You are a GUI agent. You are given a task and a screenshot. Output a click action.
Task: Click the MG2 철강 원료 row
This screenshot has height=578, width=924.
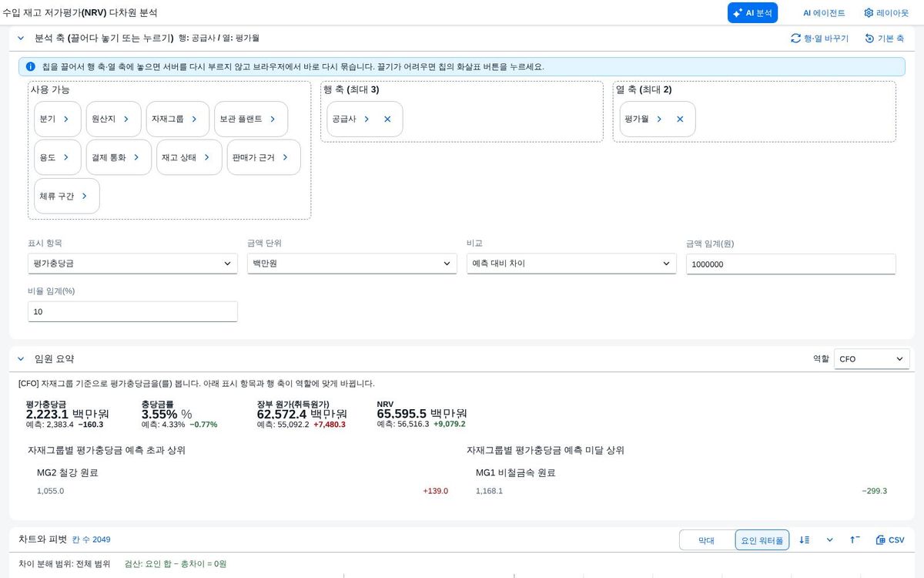tap(243, 482)
